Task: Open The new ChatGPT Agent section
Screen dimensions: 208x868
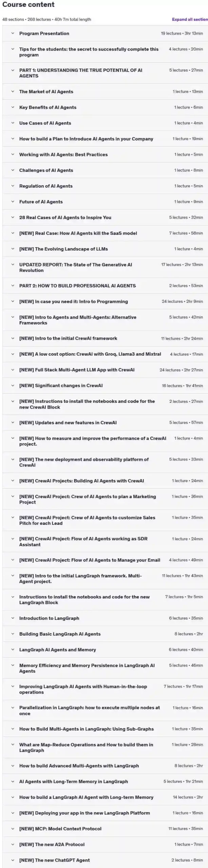Action: (x=105, y=860)
